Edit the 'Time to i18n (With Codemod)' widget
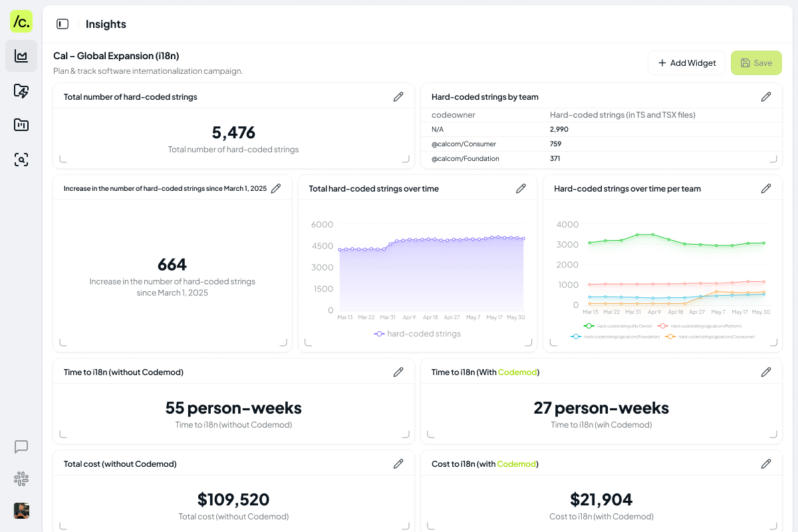Screen dimensions: 798x532 coord(766,372)
